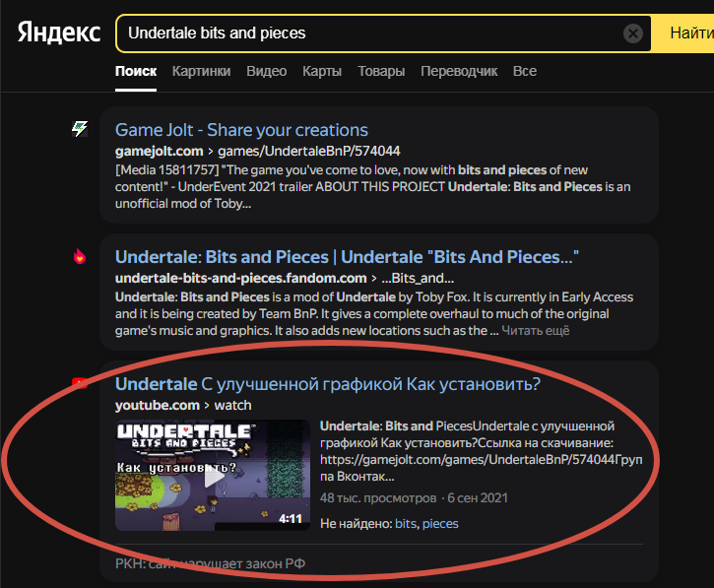Click the Fandom flame favicon
714x588 pixels.
tap(80, 256)
